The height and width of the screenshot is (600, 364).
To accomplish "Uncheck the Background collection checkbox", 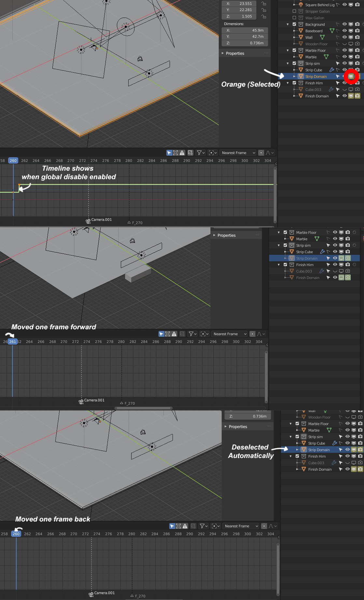I will pos(294,24).
